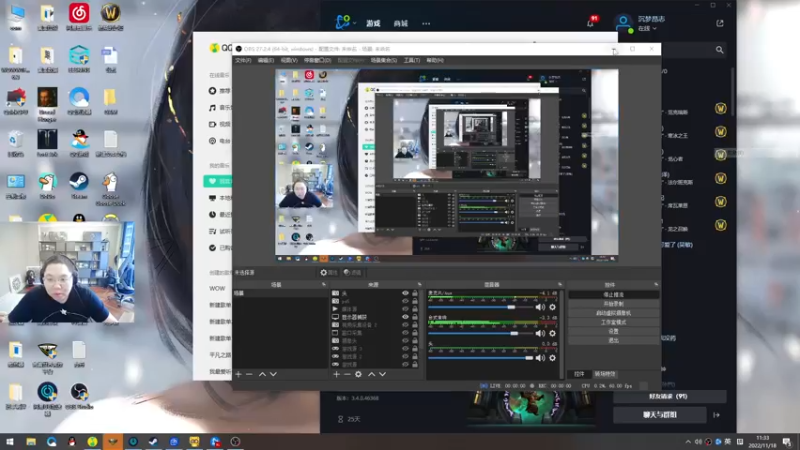Expand hidden system tray icons chevron
800x450 pixels.
tap(688, 442)
